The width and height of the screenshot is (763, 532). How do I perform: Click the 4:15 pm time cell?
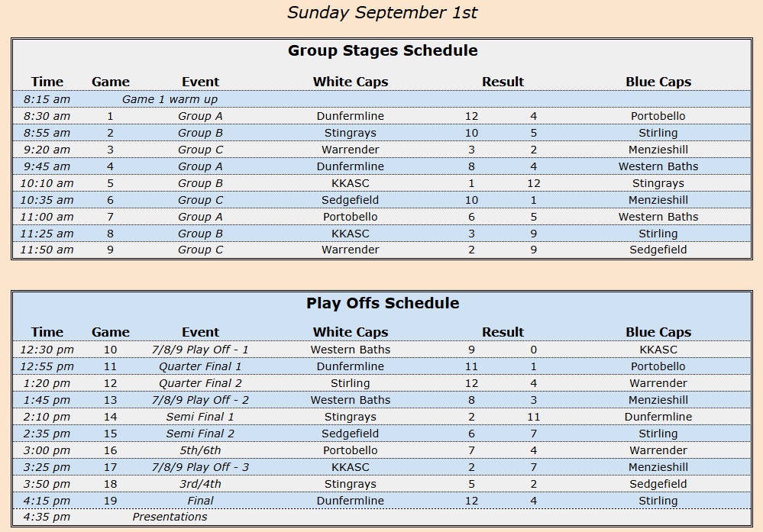47,501
